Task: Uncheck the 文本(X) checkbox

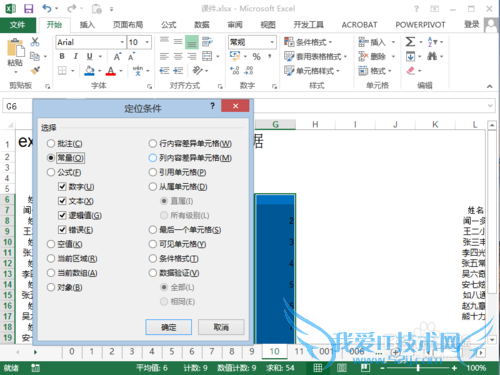Action: (x=62, y=201)
